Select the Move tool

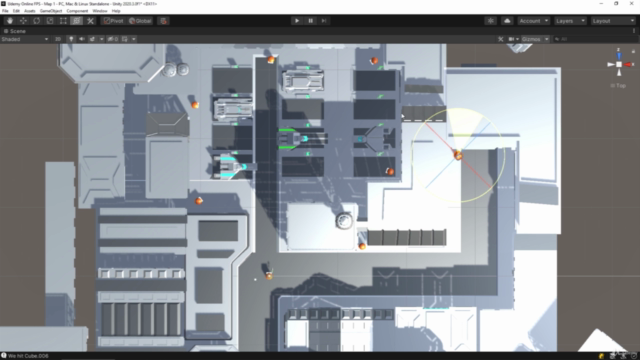23,21
